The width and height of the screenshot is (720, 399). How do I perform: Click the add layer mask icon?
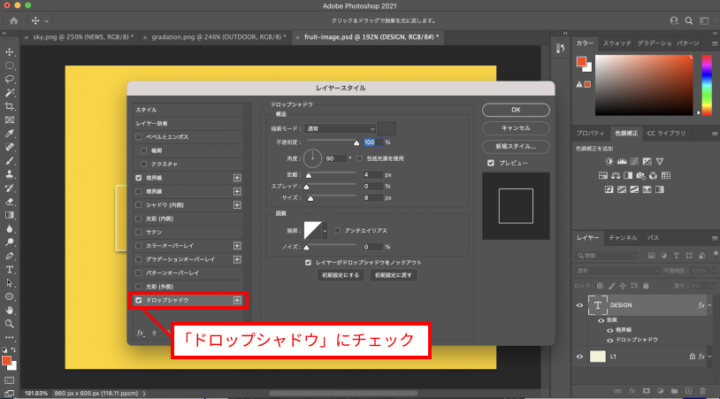coord(646,391)
